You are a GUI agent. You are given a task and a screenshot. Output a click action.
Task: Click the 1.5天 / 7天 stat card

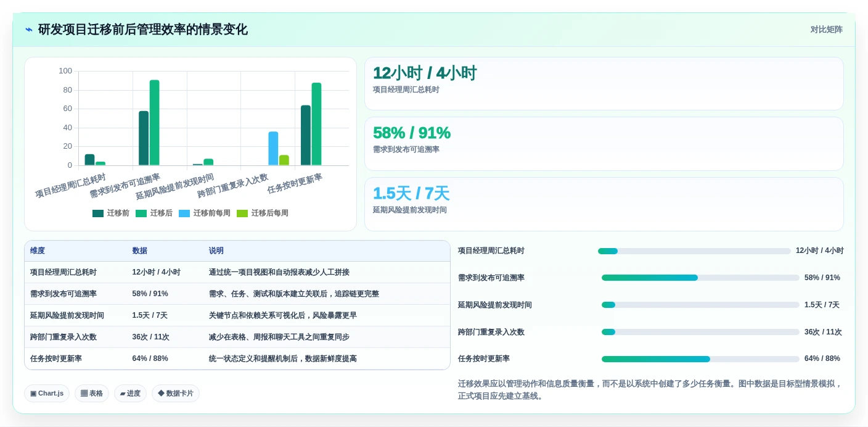pyautogui.click(x=604, y=204)
